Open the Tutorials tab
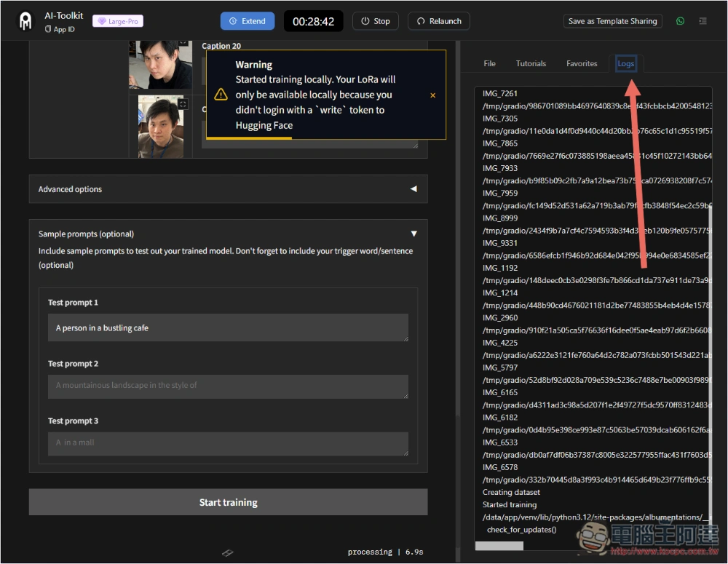Viewport: 728px width, 564px height. (531, 64)
